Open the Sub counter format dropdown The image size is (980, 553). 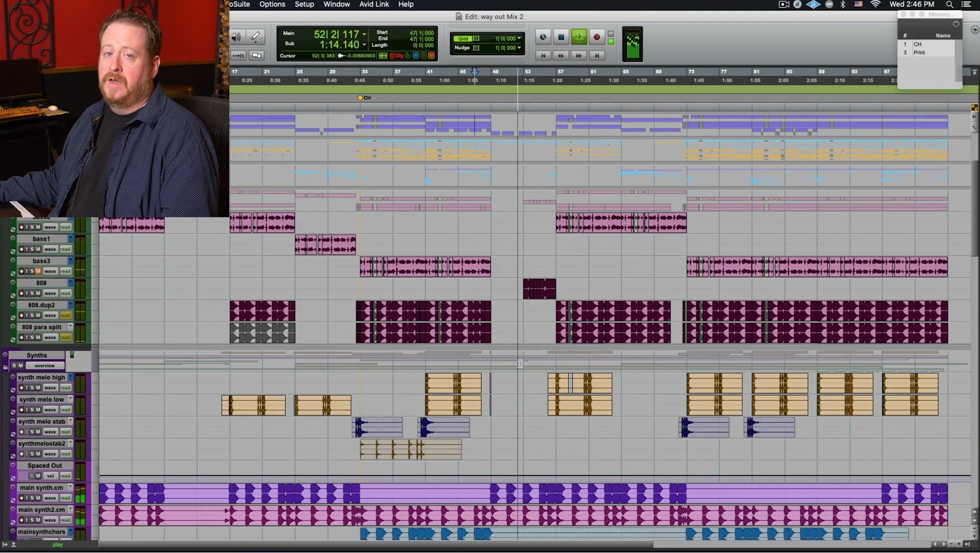pyautogui.click(x=364, y=45)
